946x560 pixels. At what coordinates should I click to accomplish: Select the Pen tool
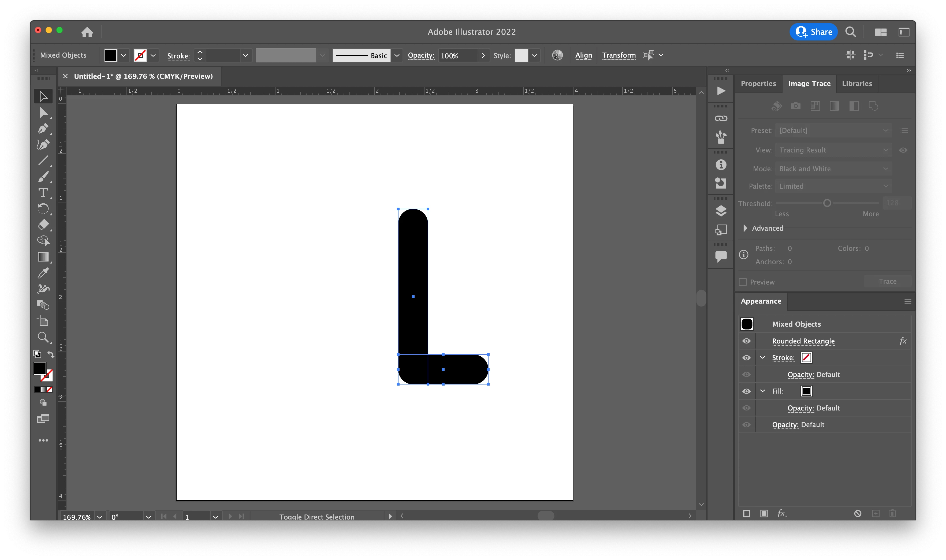click(43, 129)
